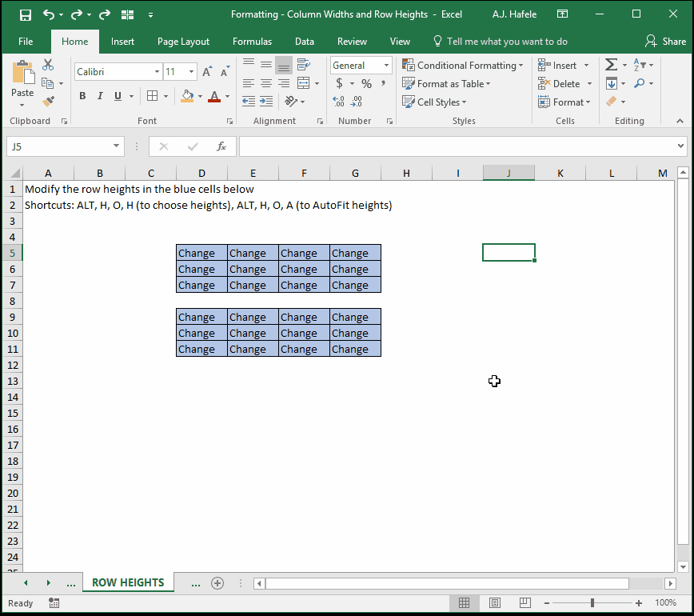Adjust the zoom slider handle

click(592, 602)
